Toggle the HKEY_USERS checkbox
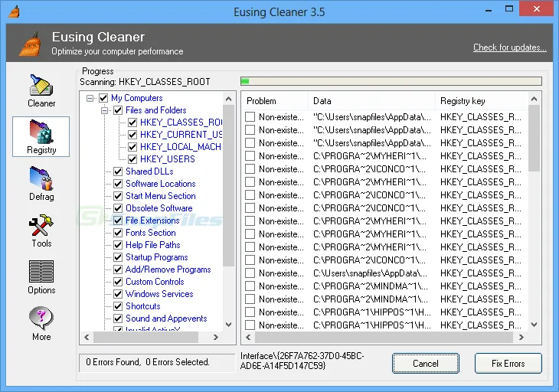559x392 pixels. (132, 159)
